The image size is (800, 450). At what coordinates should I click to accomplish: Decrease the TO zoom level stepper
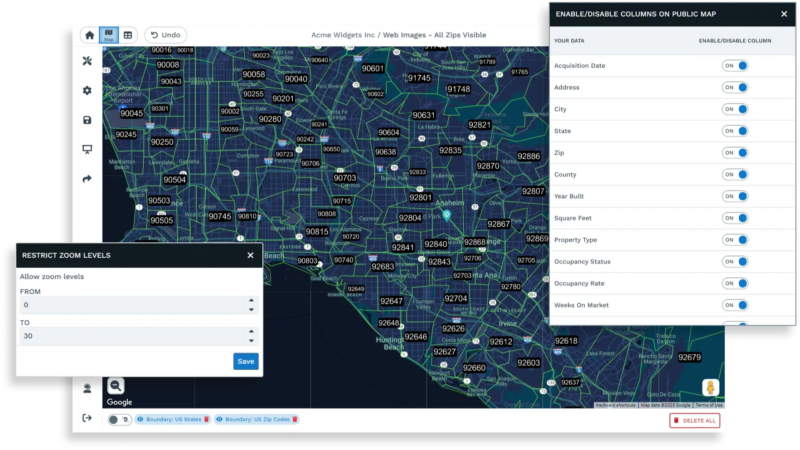click(x=251, y=341)
